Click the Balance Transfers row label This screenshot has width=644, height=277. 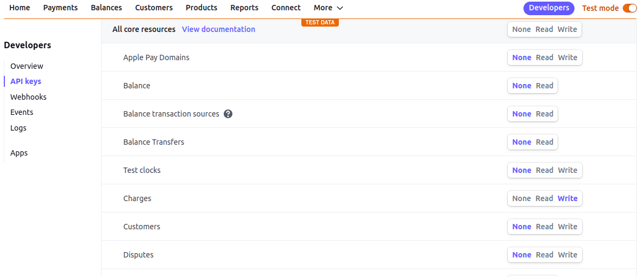tap(154, 142)
